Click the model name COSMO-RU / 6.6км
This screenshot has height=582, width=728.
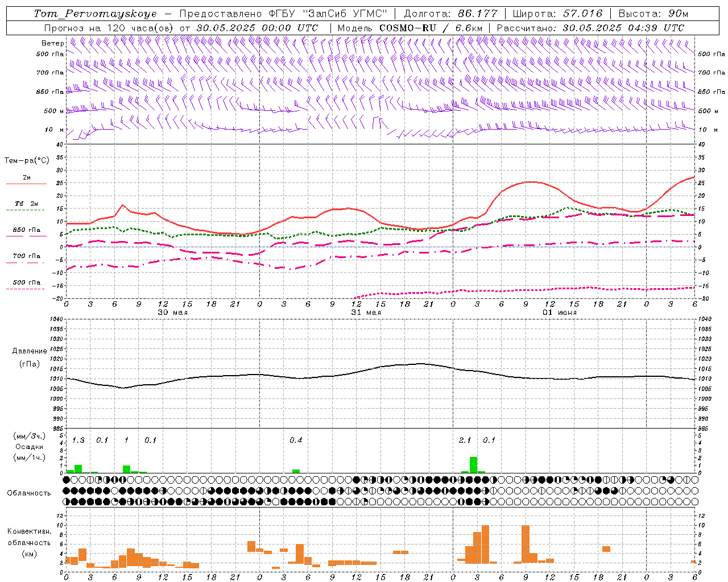point(431,28)
